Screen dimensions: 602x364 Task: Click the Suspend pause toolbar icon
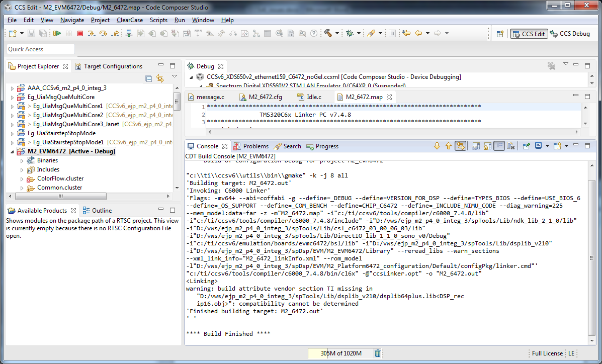coord(69,33)
